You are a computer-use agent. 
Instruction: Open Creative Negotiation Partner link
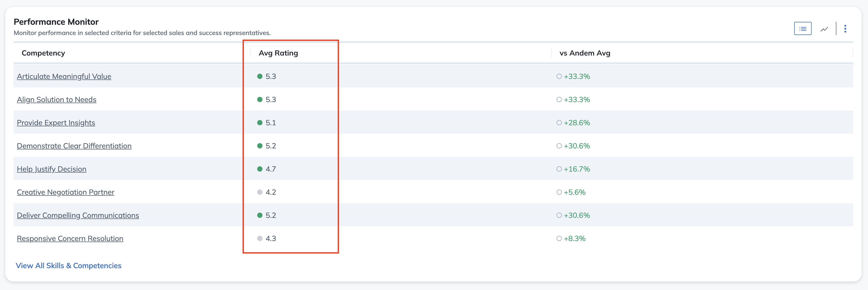click(x=66, y=192)
